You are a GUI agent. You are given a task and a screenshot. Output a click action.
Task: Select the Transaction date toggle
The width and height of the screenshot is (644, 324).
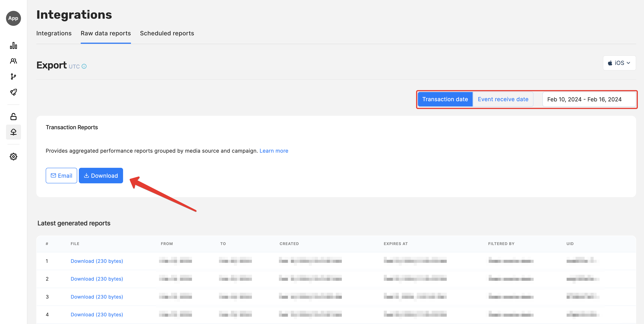click(x=445, y=99)
